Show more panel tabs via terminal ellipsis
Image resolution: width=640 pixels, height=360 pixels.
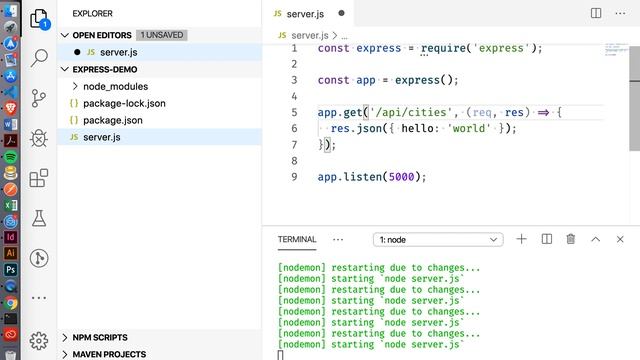338,240
